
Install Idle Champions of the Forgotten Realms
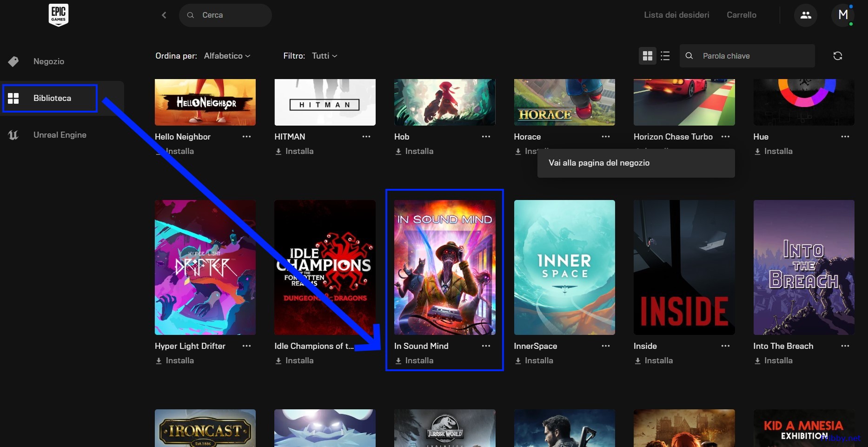pos(294,360)
